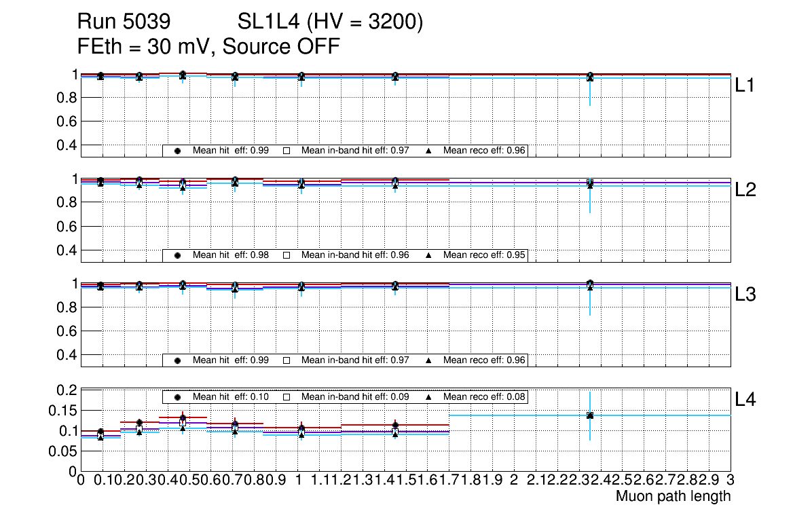Click the open square legend marker in L4 panel

pos(287,397)
